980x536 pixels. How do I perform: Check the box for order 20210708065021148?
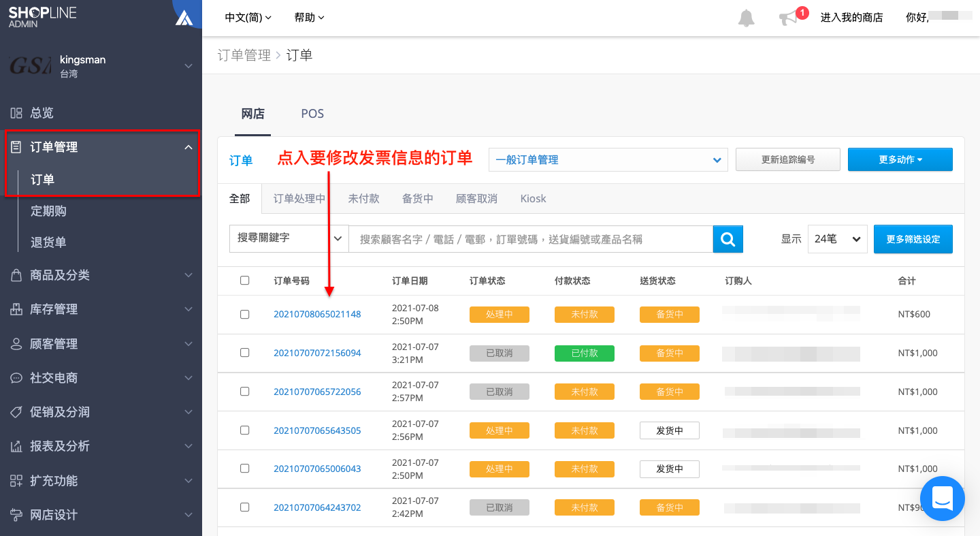point(245,314)
